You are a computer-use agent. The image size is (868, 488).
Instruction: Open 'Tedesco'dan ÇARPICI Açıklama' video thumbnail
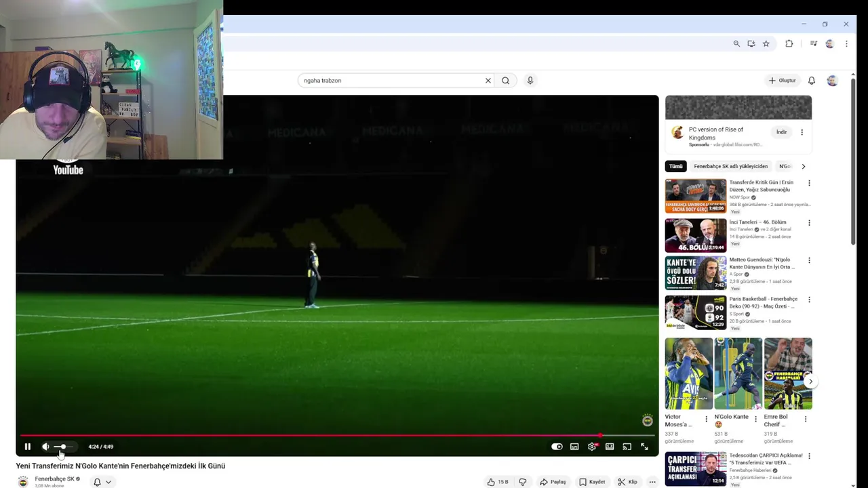pyautogui.click(x=696, y=469)
